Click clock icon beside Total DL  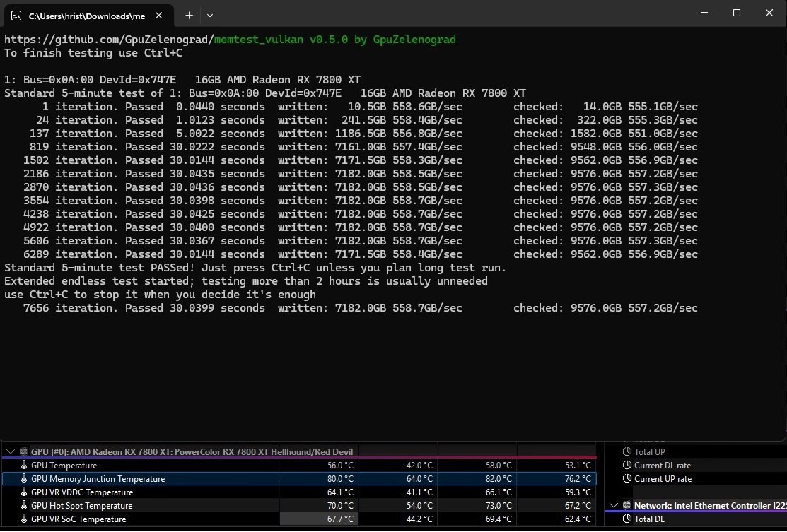click(x=627, y=519)
